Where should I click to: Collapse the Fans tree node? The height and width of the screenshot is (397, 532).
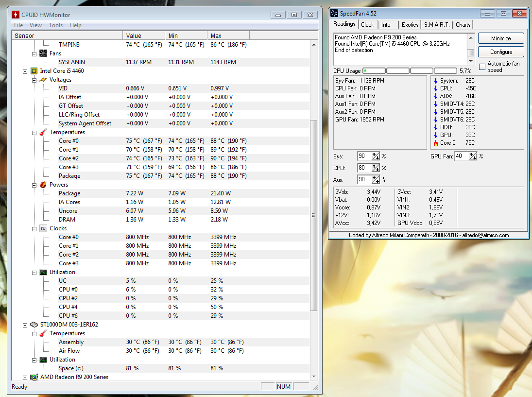(x=34, y=54)
